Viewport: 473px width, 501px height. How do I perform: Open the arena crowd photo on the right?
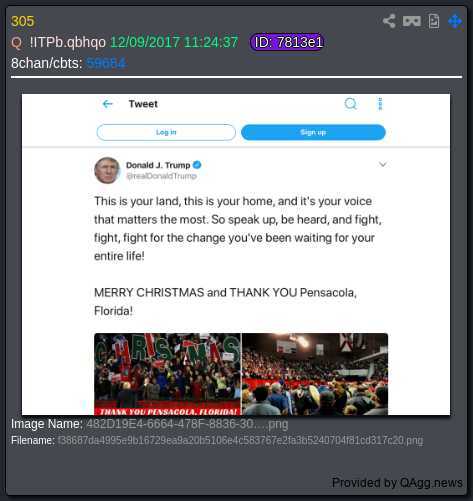point(315,374)
